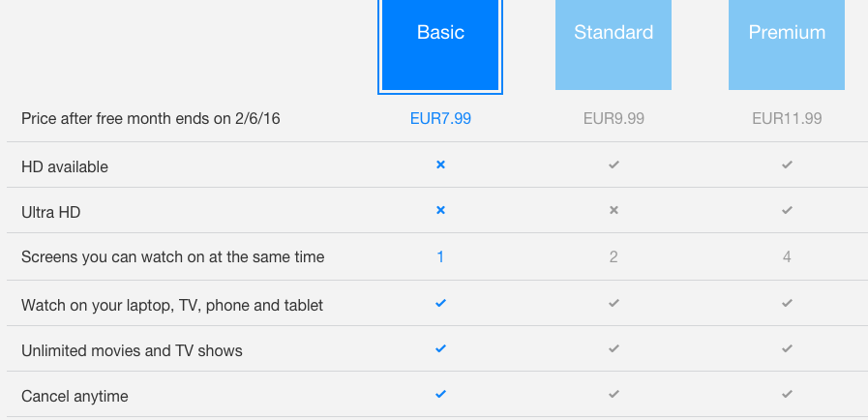The height and width of the screenshot is (420, 868).
Task: Click Premium's laptop, TV, phone, tablet checkmark
Action: pyautogui.click(x=787, y=304)
